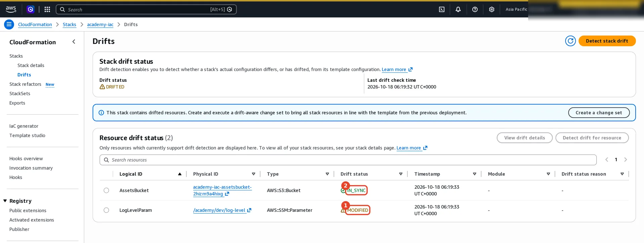
Task: Click the Search resources field
Action: coord(348,160)
